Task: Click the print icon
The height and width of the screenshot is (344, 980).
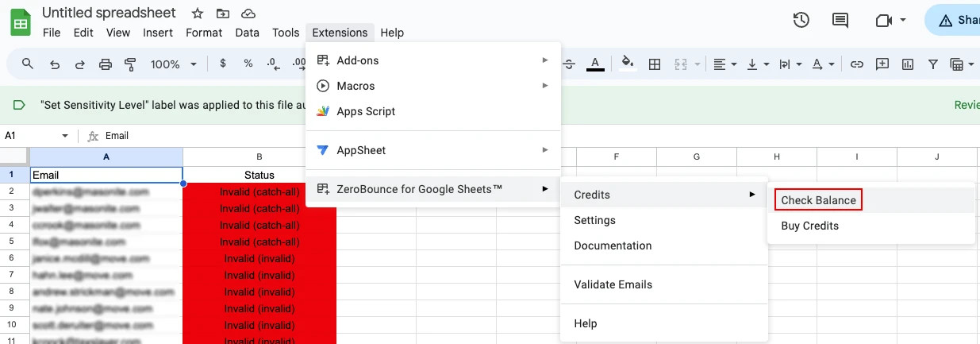Action: (106, 64)
